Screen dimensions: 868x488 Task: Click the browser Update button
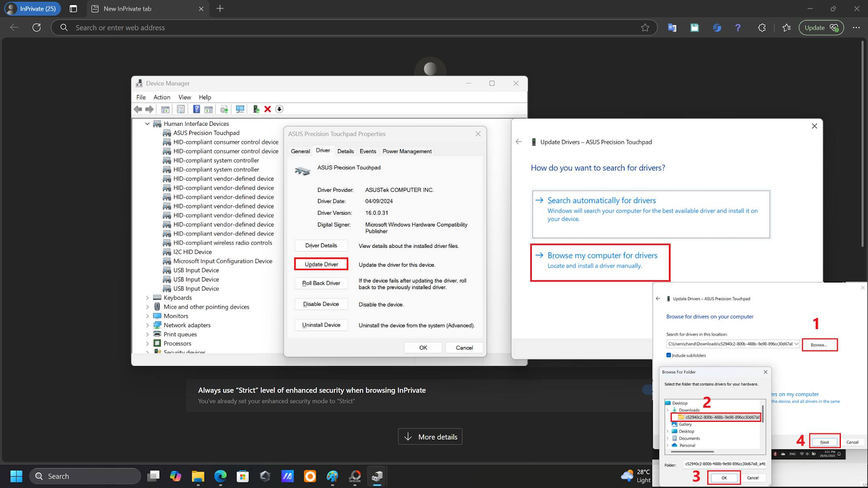click(x=821, y=28)
